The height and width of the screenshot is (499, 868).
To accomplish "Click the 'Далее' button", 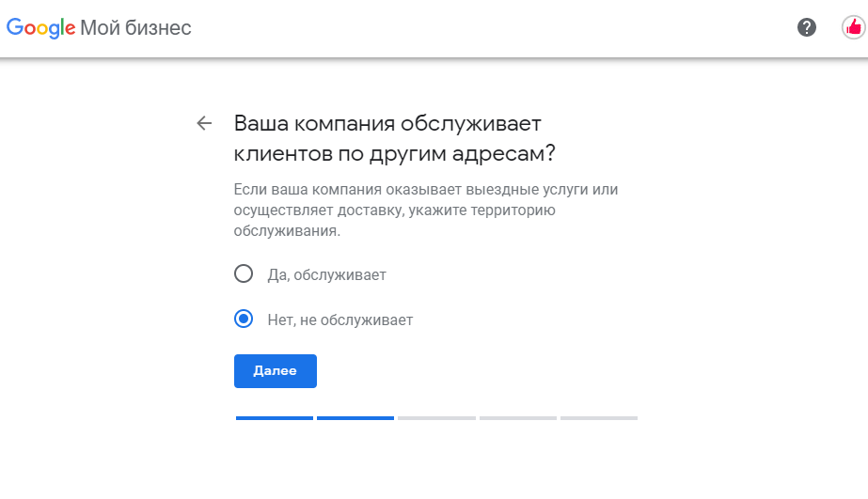I will (x=276, y=371).
